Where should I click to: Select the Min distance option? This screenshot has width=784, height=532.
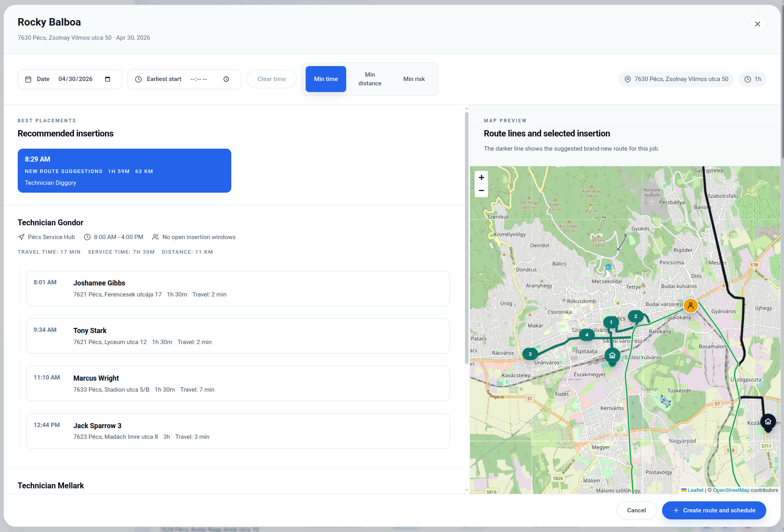(370, 79)
